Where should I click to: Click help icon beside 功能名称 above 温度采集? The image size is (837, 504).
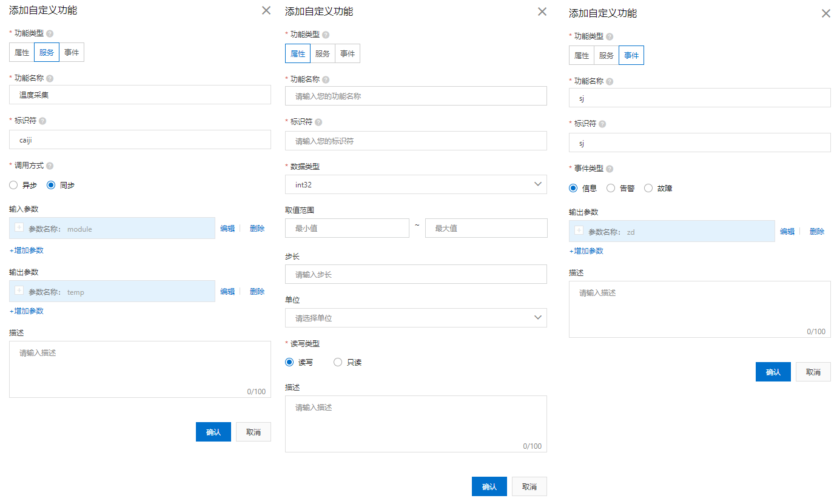tap(50, 78)
